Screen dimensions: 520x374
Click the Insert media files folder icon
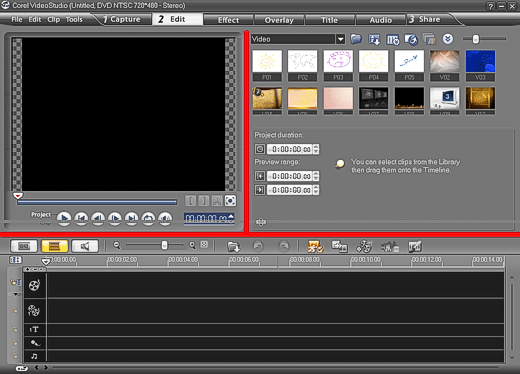[x=233, y=247]
